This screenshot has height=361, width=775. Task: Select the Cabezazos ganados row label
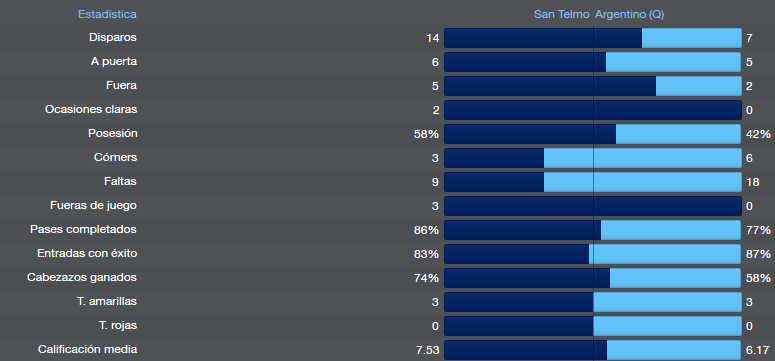[x=82, y=278]
